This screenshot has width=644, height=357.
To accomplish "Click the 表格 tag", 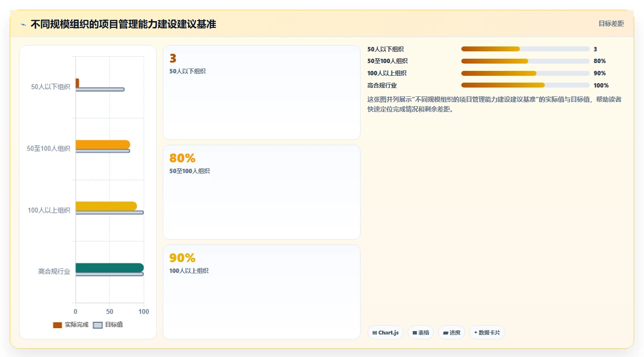I will coord(421,333).
